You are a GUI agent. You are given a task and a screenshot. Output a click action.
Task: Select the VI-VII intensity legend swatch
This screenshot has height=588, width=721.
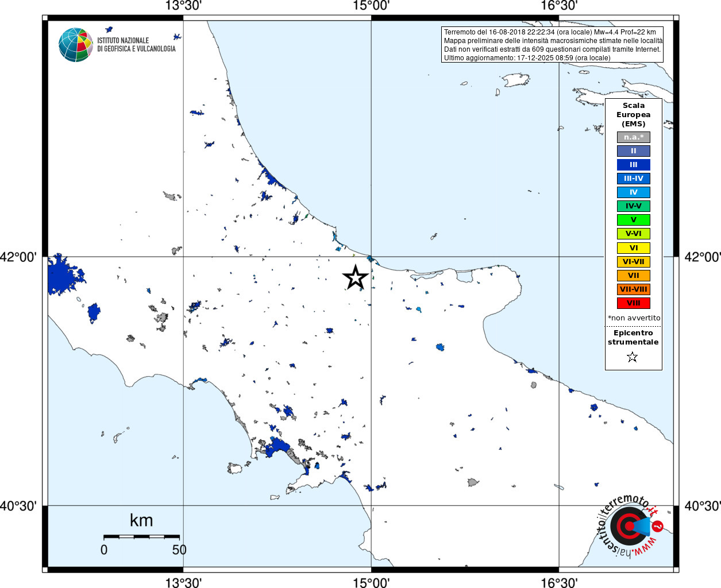[x=634, y=262]
